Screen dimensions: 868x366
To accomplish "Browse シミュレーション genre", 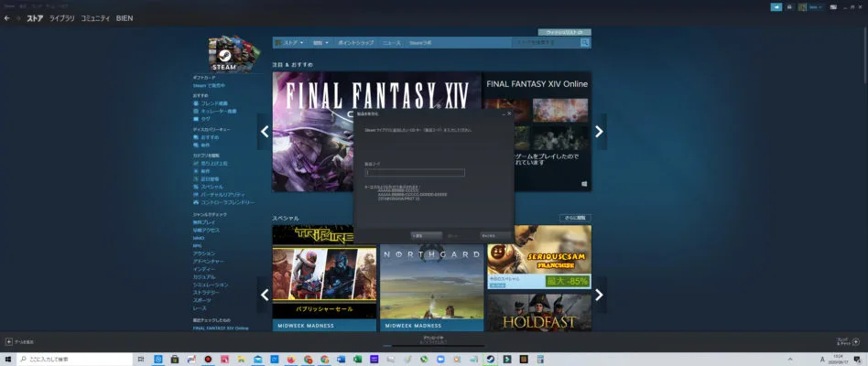I will 210,285.
